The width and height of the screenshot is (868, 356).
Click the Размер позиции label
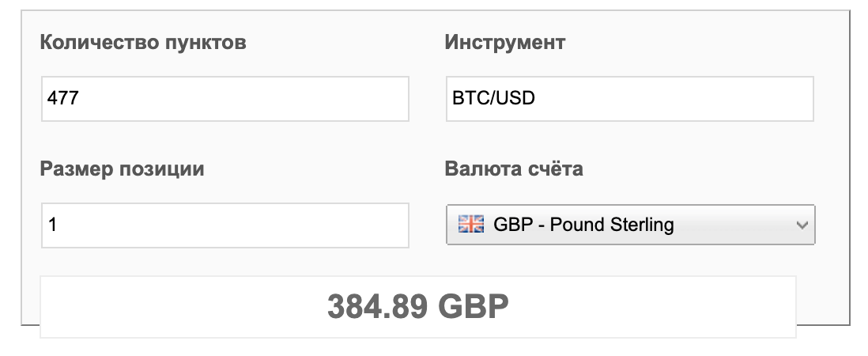click(122, 169)
